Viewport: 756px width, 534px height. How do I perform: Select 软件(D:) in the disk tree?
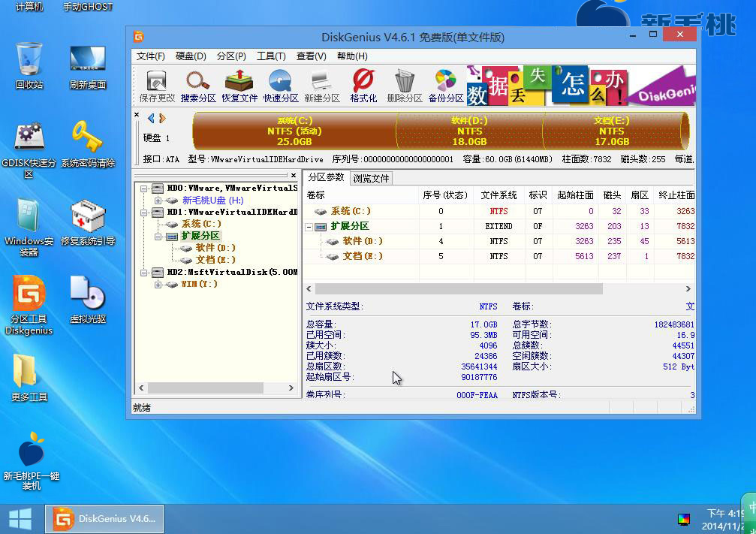click(x=215, y=248)
